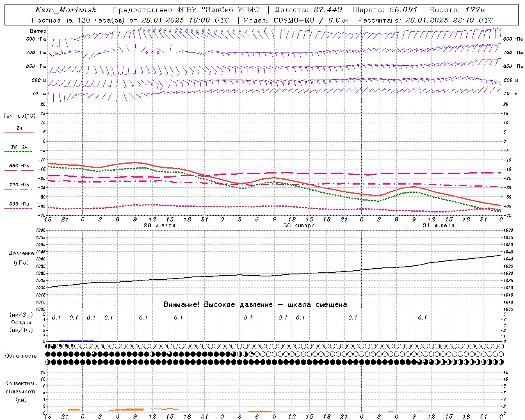Click the Внимание! Высокое давление warning text
525x420 pixels.
click(x=256, y=305)
